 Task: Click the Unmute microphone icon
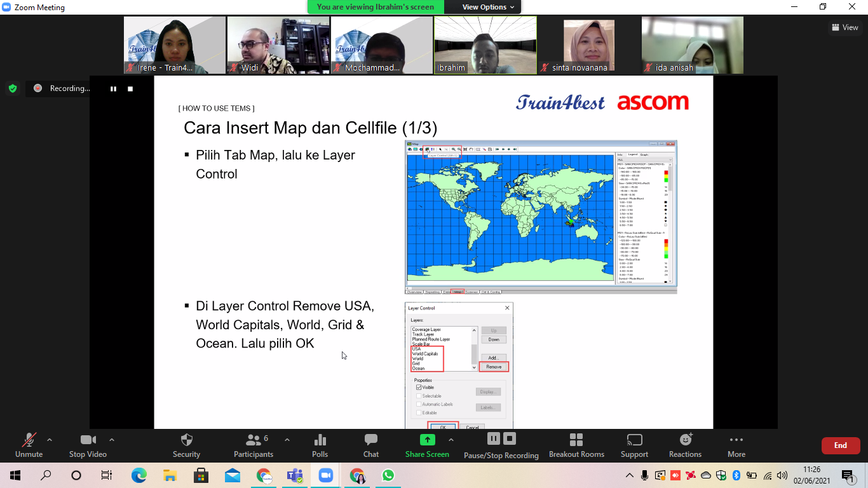(29, 440)
